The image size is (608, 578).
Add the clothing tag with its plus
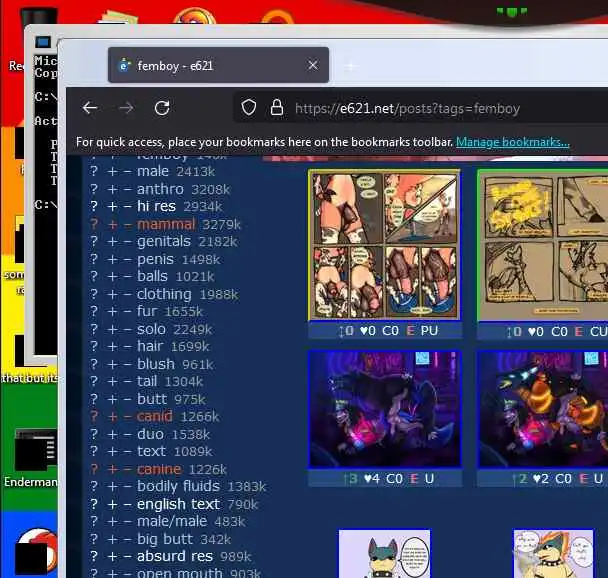click(112, 294)
